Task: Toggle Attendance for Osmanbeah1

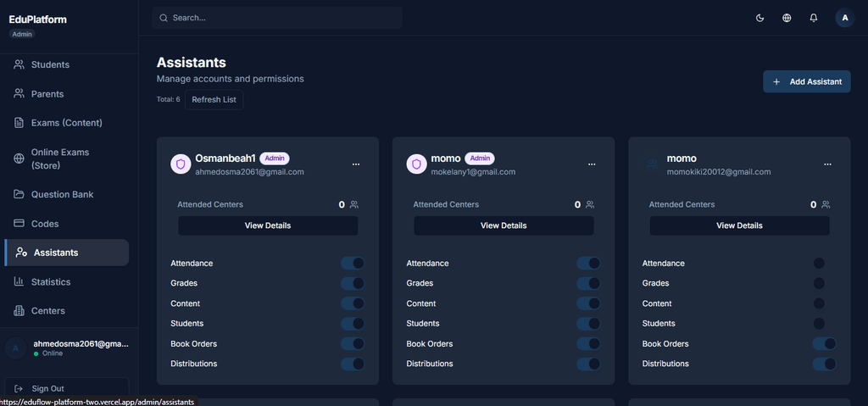Action: (x=353, y=263)
